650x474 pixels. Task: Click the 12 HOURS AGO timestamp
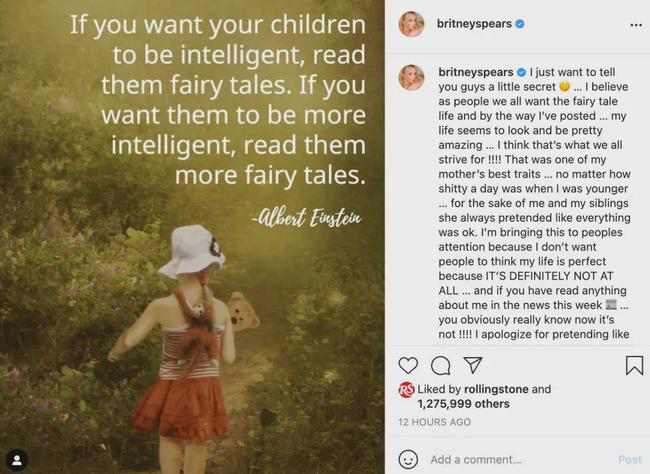tap(434, 423)
